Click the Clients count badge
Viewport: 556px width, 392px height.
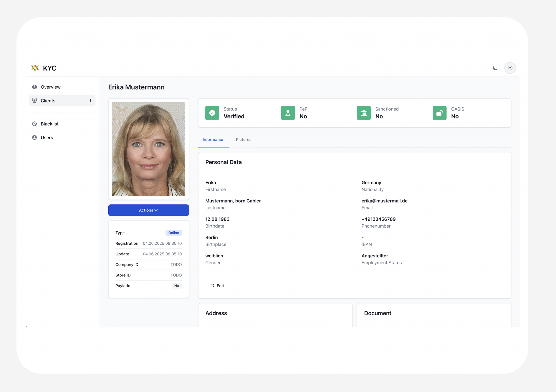[90, 101]
